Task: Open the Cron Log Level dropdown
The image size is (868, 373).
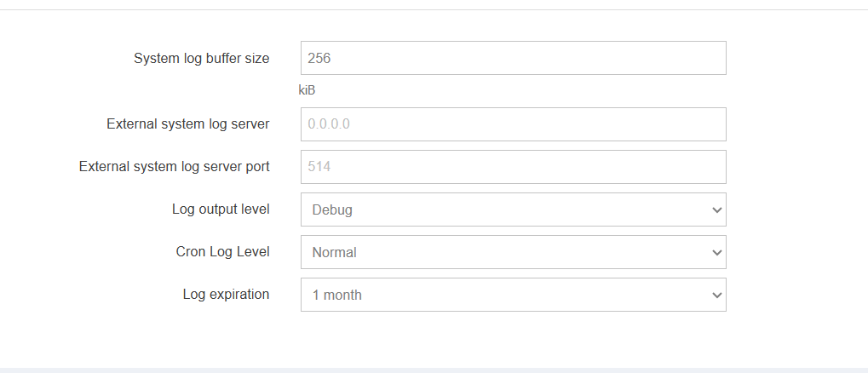Action: [x=513, y=252]
